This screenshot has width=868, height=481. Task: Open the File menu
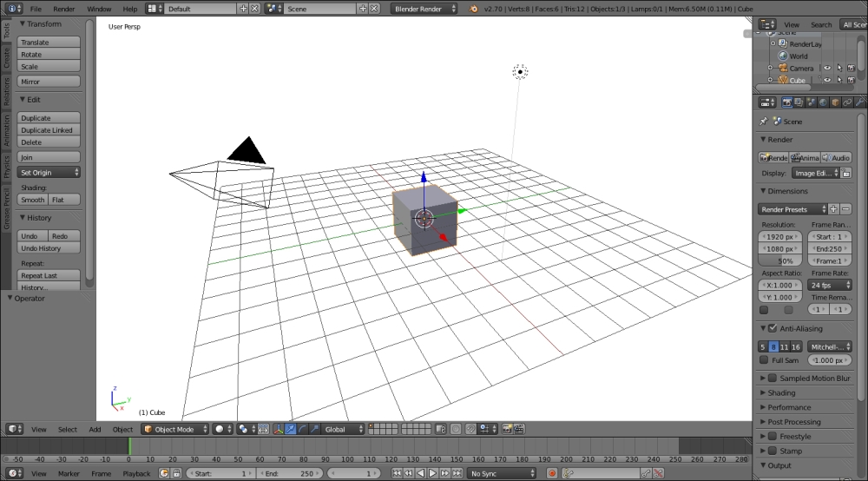click(36, 9)
